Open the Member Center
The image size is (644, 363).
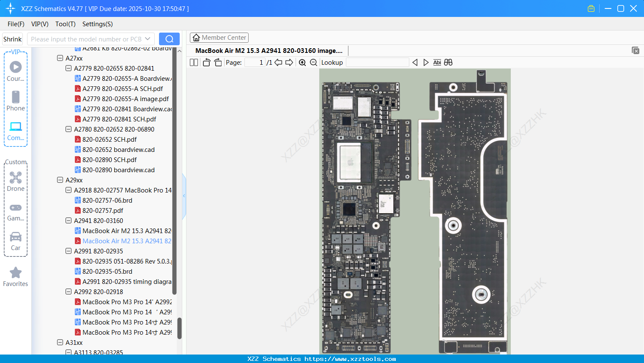(x=219, y=38)
